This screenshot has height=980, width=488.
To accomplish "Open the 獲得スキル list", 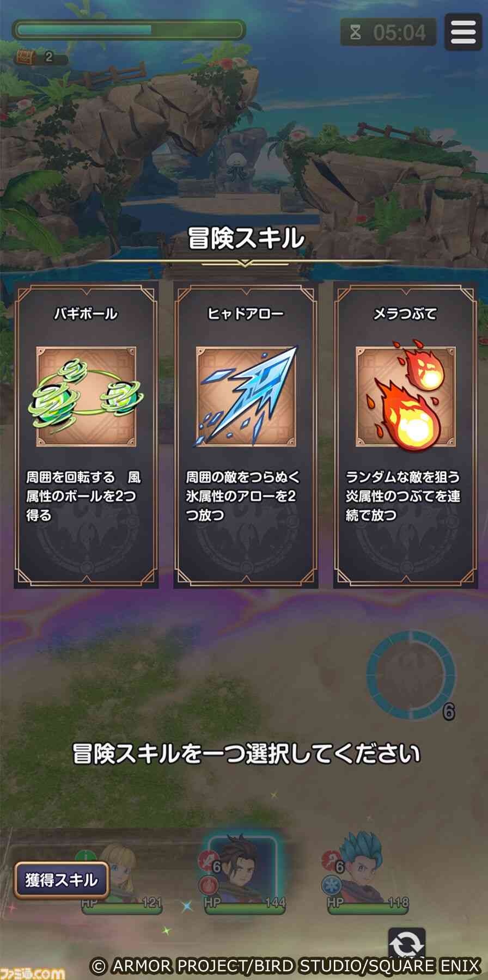I will pos(62,880).
